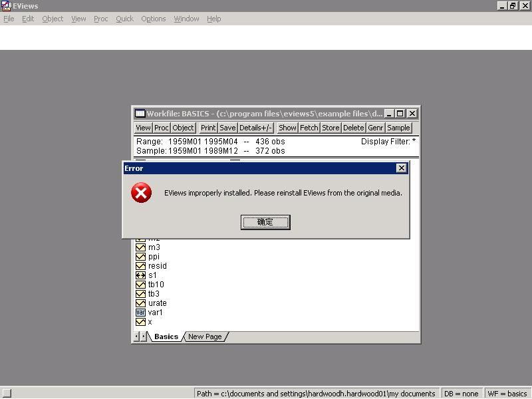This screenshot has height=399, width=532.
Task: Open the Proc menu in menu bar
Action: pos(101,19)
